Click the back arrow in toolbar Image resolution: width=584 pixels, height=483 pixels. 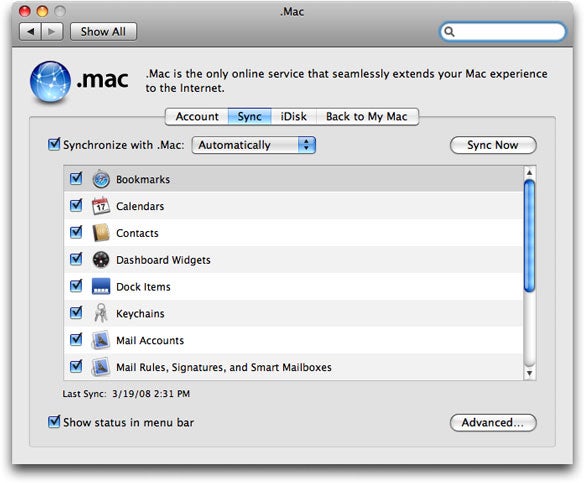[x=31, y=32]
